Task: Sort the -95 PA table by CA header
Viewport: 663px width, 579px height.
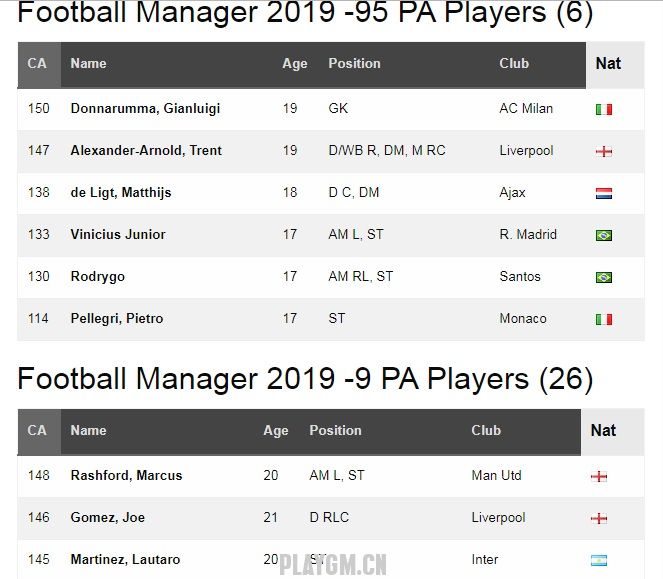Action: tap(37, 63)
